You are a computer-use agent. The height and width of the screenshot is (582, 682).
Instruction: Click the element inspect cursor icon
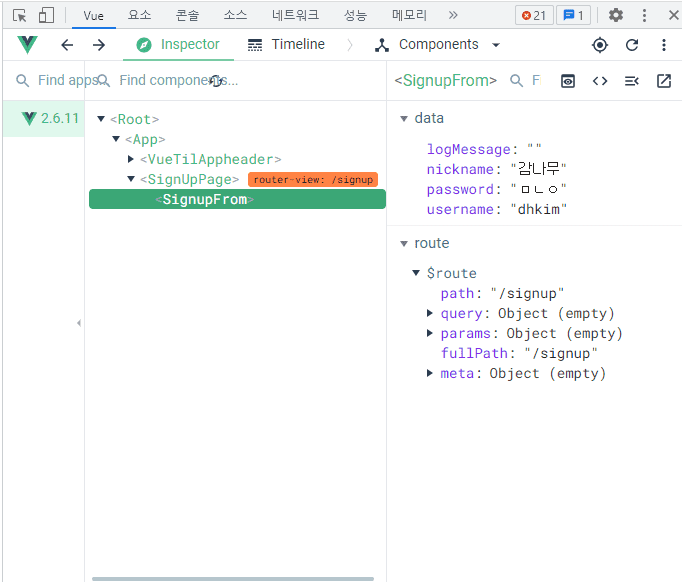click(20, 15)
